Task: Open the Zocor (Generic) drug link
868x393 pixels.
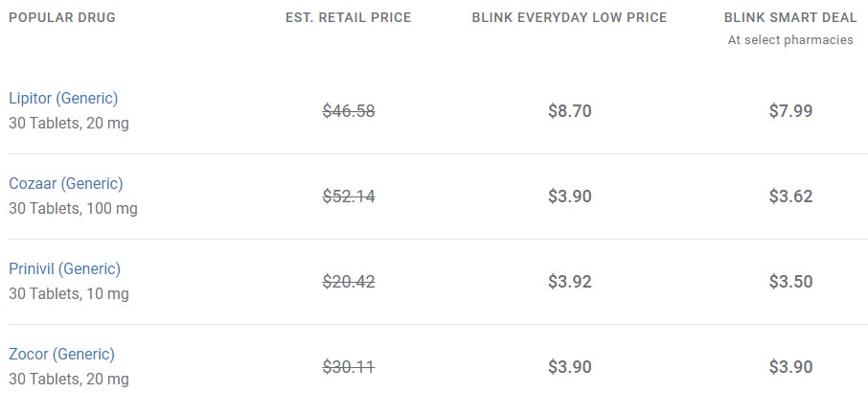Action: [x=61, y=355]
